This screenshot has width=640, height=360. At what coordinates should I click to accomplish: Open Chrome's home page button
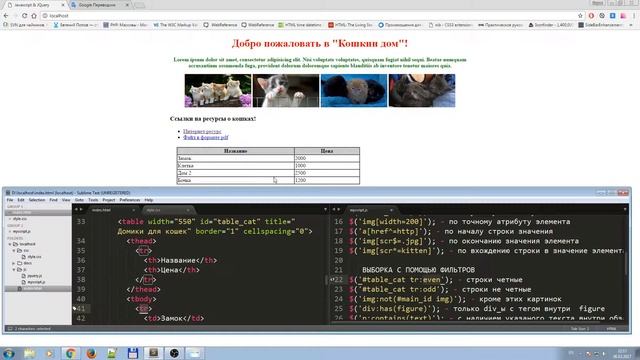coord(34,16)
